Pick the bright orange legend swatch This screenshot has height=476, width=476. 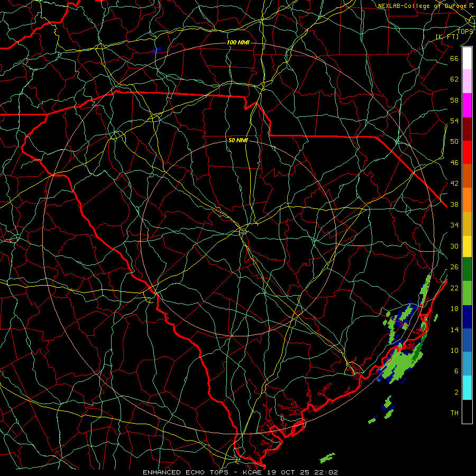click(467, 200)
